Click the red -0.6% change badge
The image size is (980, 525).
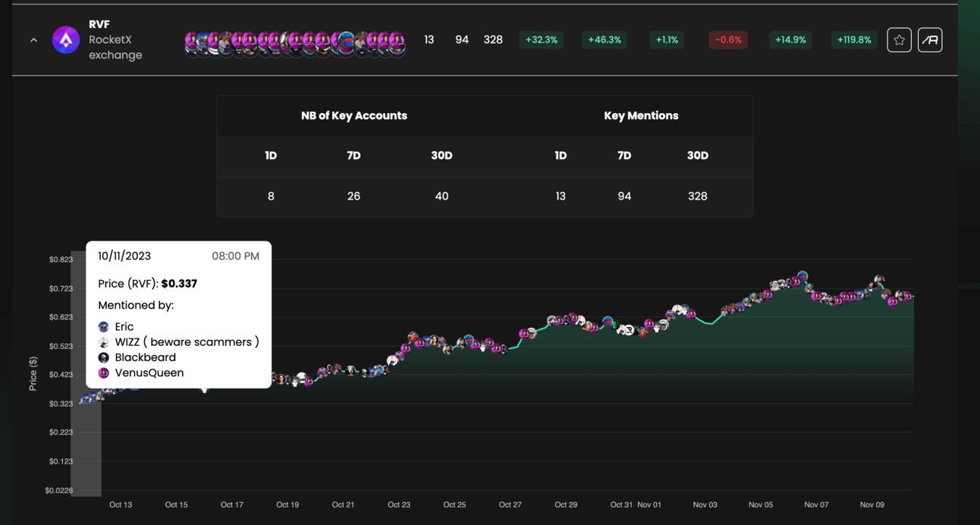(728, 40)
